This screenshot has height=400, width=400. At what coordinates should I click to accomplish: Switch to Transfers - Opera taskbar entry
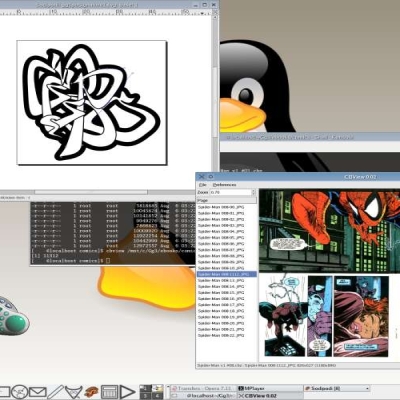pos(203,388)
